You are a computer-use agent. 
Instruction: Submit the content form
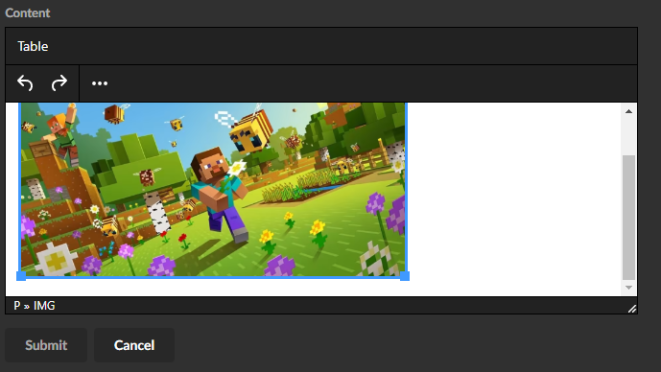pos(46,345)
